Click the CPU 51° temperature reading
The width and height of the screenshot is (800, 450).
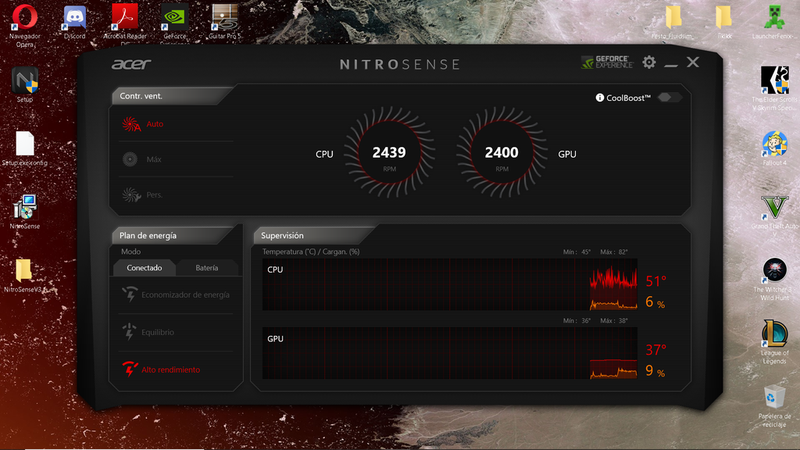(656, 281)
